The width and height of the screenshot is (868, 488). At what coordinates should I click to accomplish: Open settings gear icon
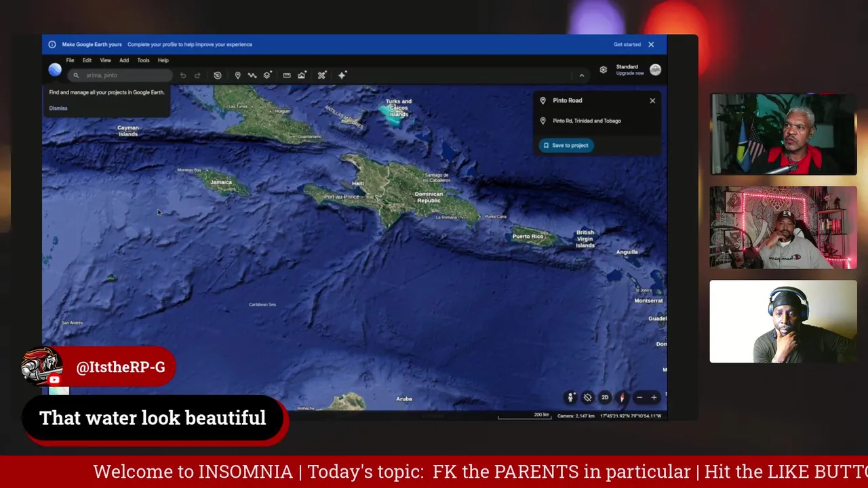tap(603, 70)
